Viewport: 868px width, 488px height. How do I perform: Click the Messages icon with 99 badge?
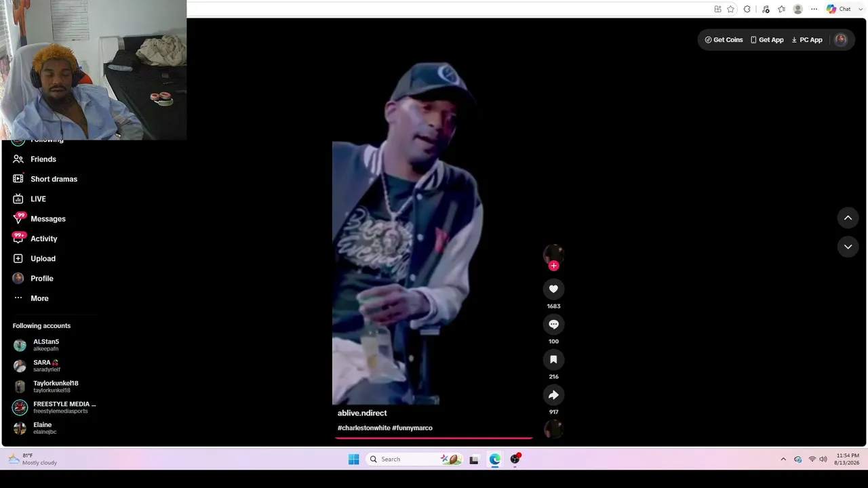(18, 218)
